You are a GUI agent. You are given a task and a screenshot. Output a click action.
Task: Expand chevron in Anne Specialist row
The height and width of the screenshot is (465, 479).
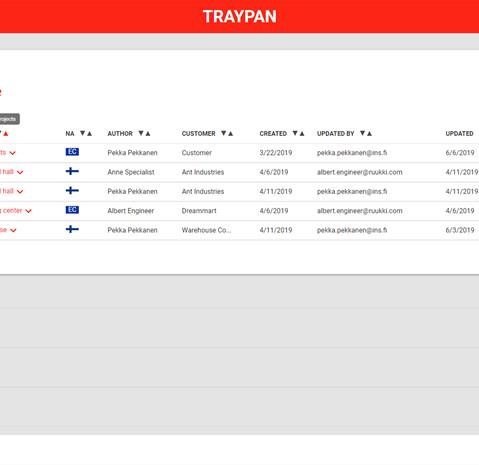pyautogui.click(x=20, y=172)
